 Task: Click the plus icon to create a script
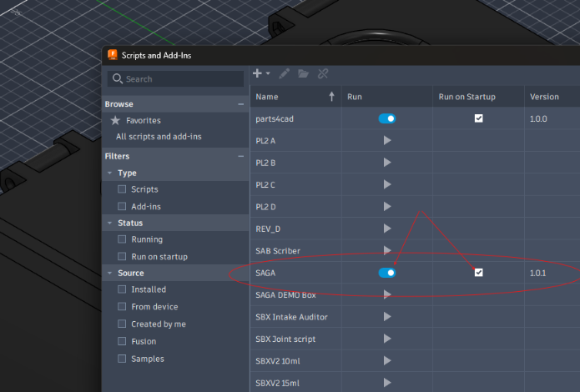point(257,73)
